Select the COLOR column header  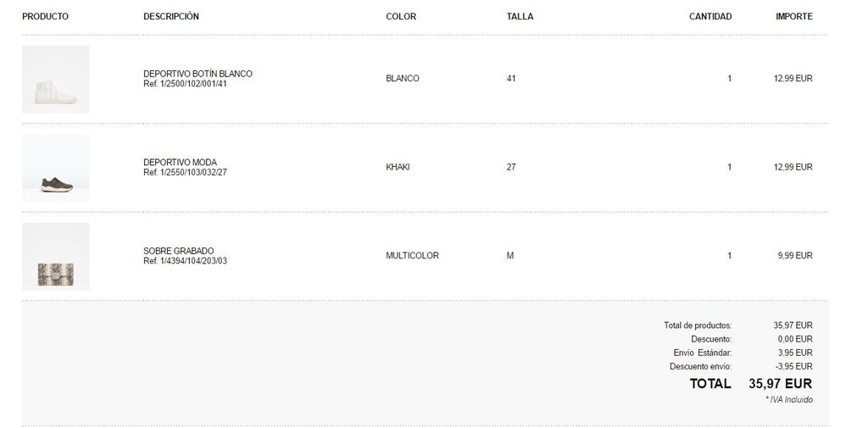pyautogui.click(x=401, y=16)
